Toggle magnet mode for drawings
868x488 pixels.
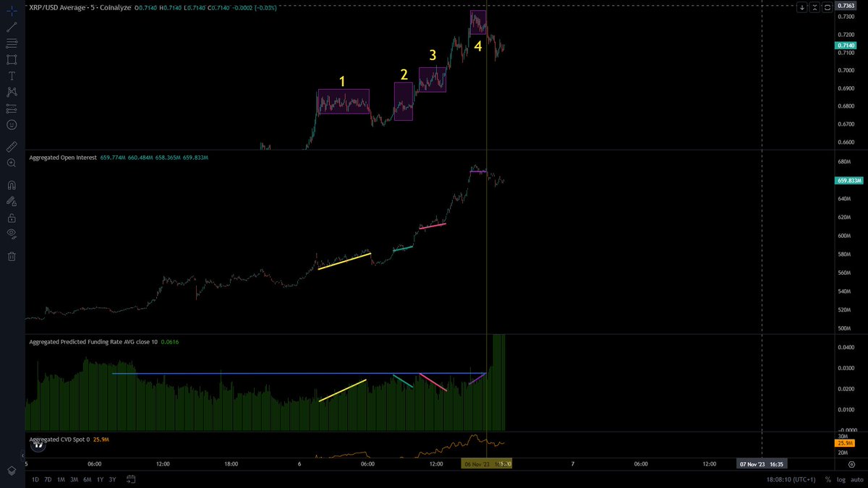point(12,184)
